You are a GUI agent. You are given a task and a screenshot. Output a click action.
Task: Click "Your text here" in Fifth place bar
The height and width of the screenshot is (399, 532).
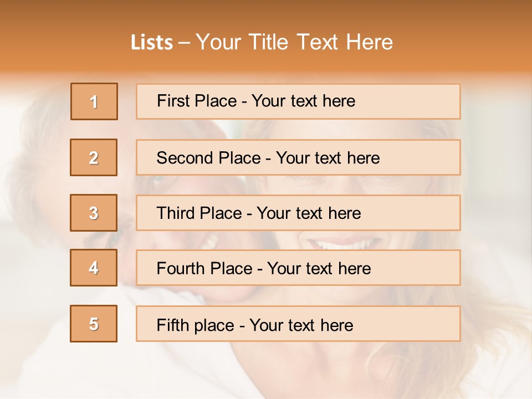click(x=301, y=325)
